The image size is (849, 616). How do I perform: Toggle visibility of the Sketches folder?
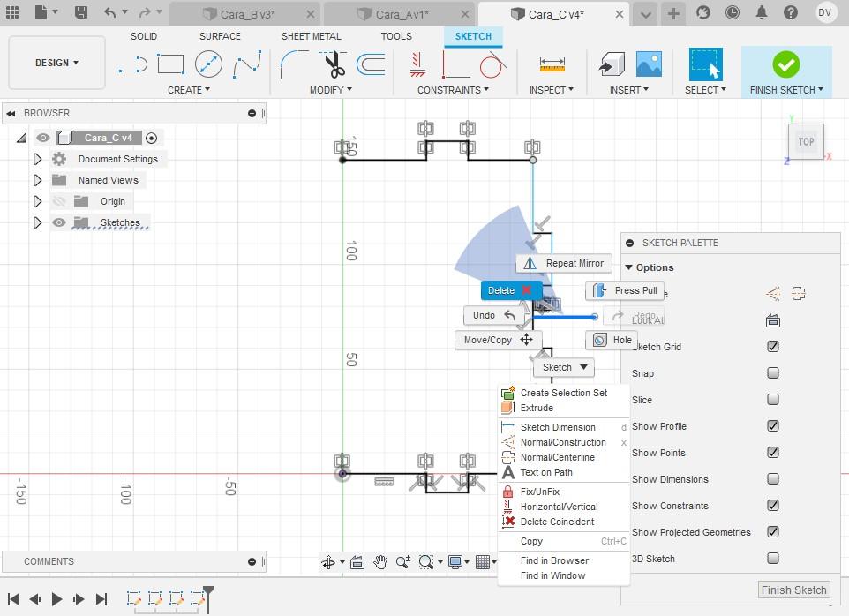click(59, 222)
